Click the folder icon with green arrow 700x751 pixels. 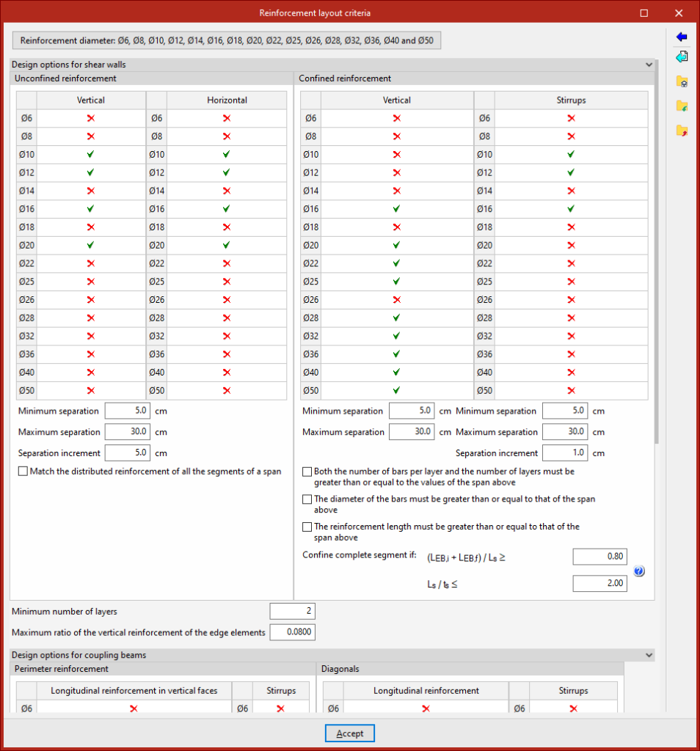pyautogui.click(x=682, y=106)
